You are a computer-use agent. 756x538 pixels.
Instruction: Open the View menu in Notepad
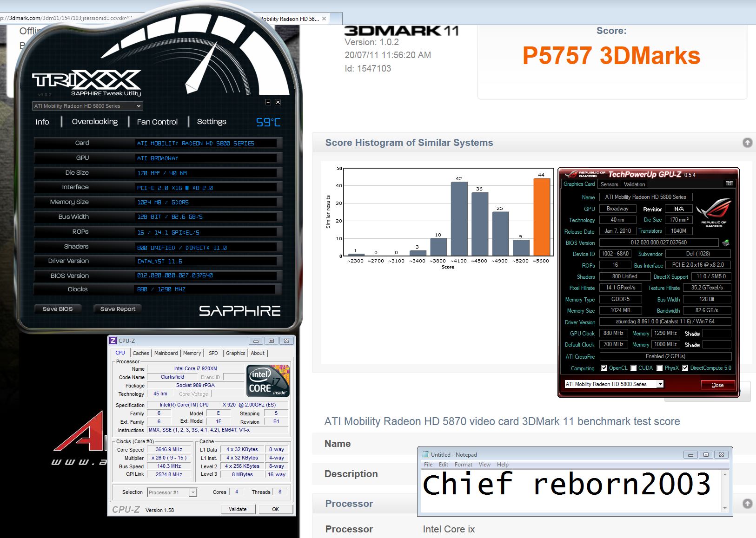point(484,465)
